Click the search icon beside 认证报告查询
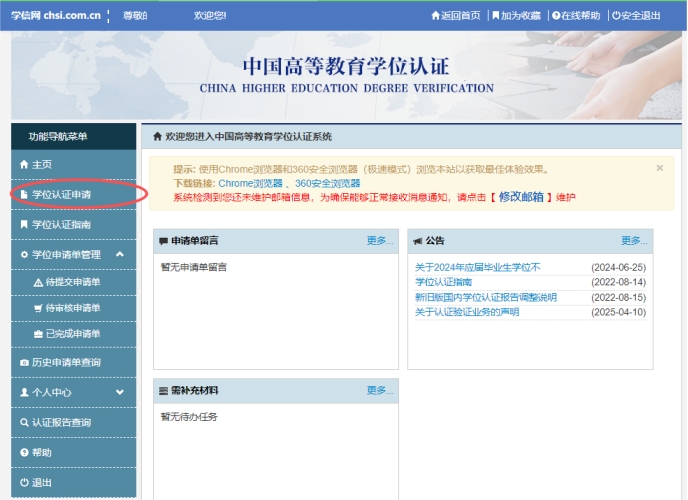This screenshot has height=500, width=688. coord(24,423)
